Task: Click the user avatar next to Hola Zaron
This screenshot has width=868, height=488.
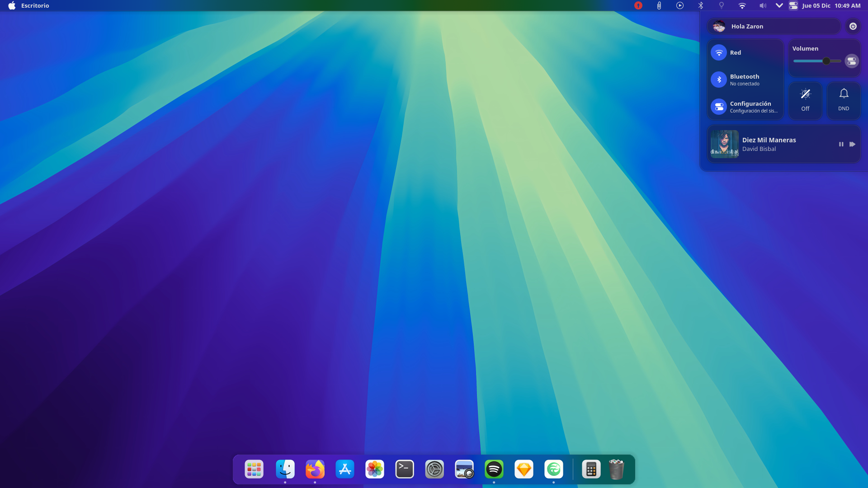Action: point(719,26)
